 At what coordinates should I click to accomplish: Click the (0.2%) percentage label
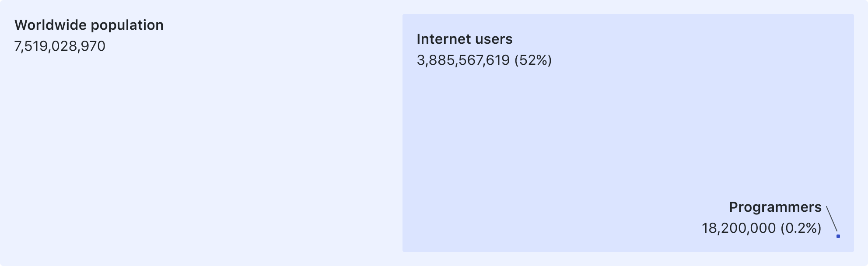click(801, 228)
